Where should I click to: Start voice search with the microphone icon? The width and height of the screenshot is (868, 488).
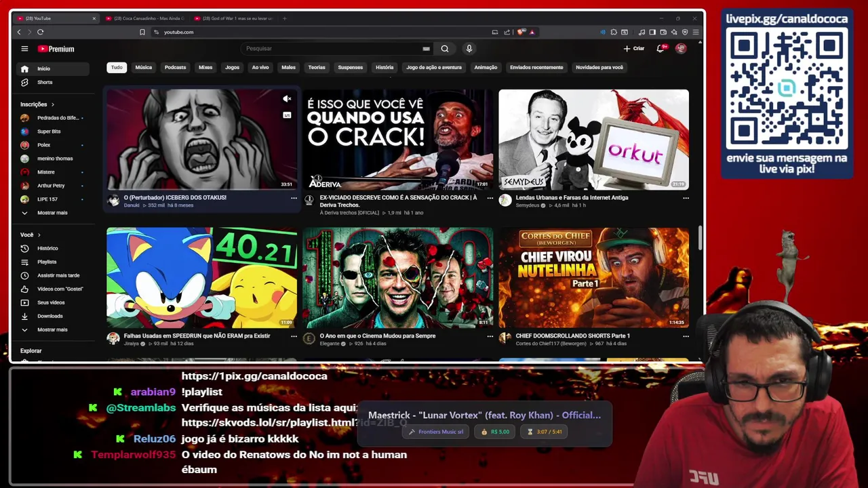click(x=469, y=49)
